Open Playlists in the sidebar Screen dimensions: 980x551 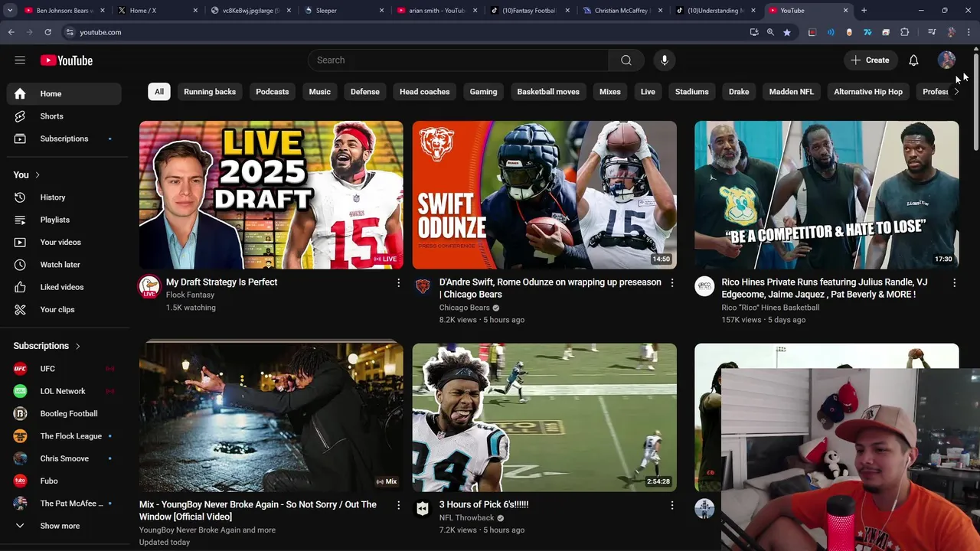[x=64, y=220]
